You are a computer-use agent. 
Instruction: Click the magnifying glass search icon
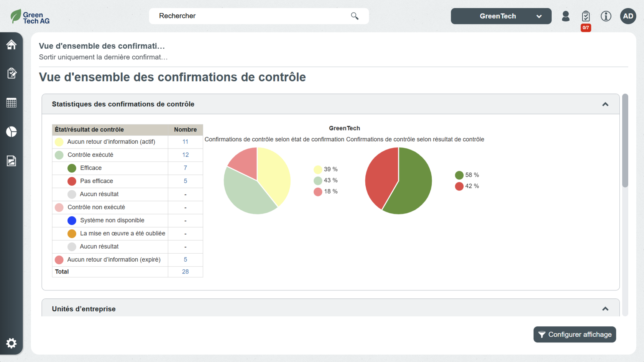(x=355, y=16)
